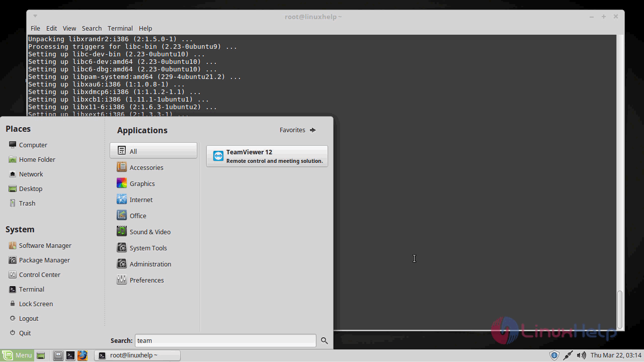This screenshot has width=644, height=362.
Task: Launch Package Manager
Action: pyautogui.click(x=39, y=260)
